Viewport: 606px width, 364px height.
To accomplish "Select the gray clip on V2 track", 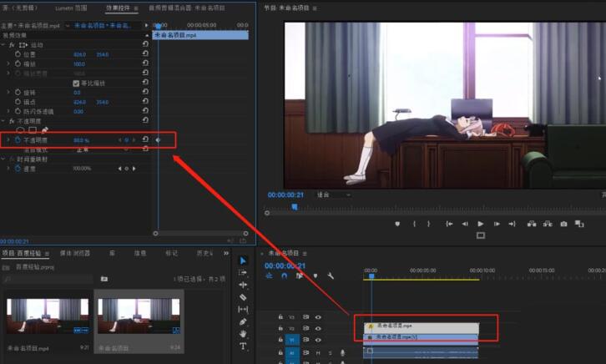I will 422,327.
